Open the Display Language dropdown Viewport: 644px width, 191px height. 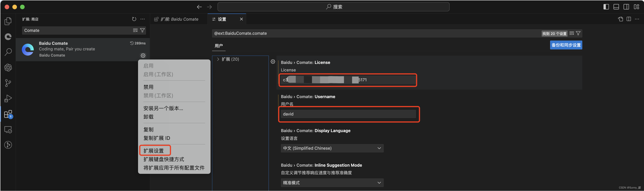[x=332, y=148]
